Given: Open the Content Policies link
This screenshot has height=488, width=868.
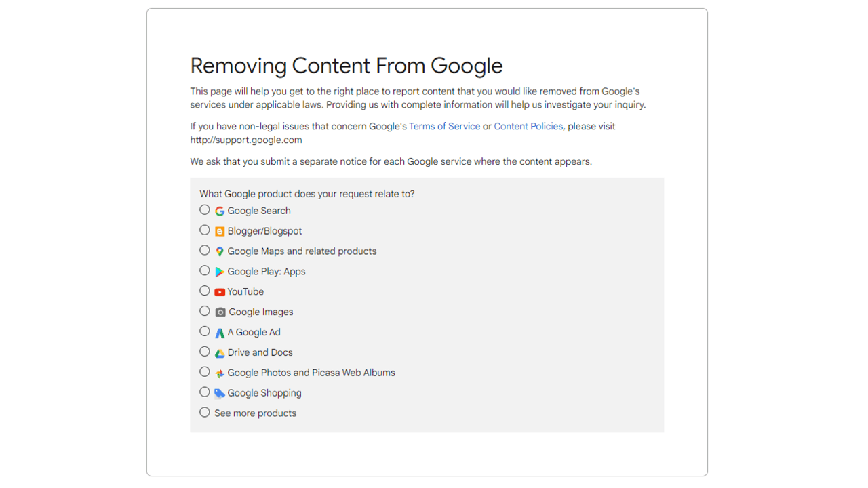Looking at the screenshot, I should [528, 126].
